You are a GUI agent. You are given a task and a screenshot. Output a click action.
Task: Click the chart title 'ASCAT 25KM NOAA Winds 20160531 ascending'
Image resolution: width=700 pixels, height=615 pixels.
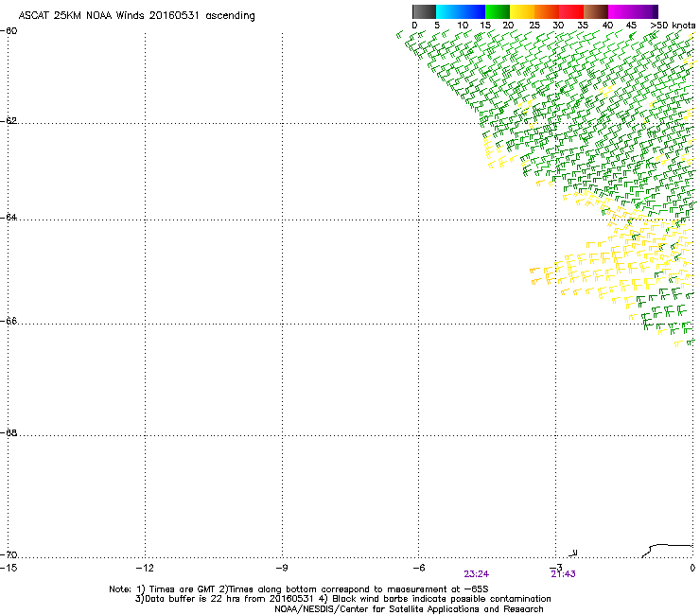coord(136,16)
